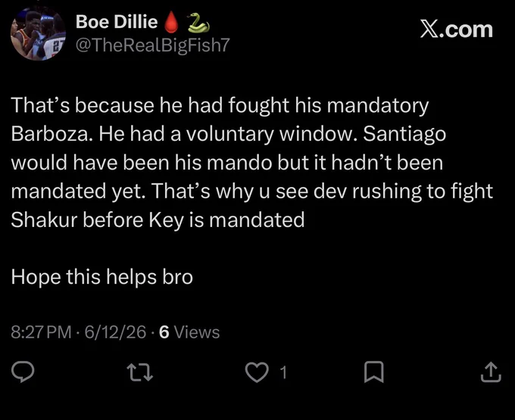Select the 8:27 PM timestamp
Image resolution: width=515 pixels, height=420 pixels.
[x=41, y=332]
